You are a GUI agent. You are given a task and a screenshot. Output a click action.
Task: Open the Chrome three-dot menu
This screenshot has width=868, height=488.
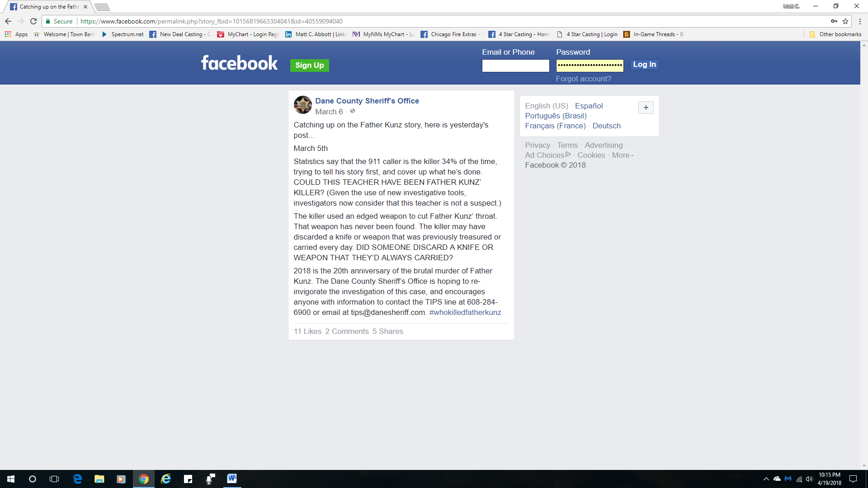click(860, 21)
